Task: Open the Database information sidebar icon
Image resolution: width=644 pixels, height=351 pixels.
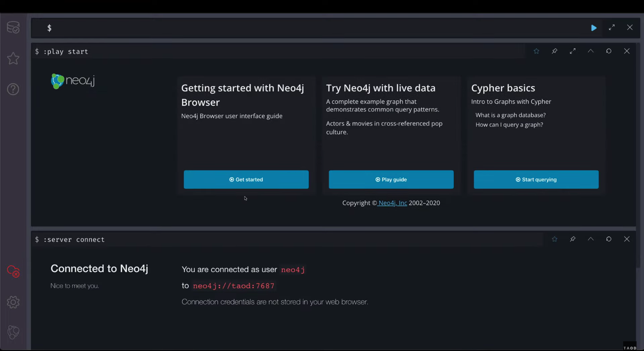Action: (13, 28)
